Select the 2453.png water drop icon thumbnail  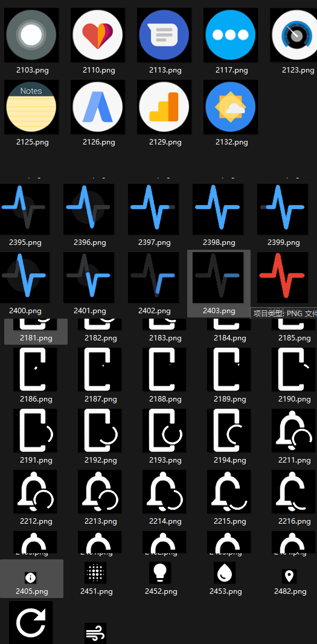click(225, 573)
